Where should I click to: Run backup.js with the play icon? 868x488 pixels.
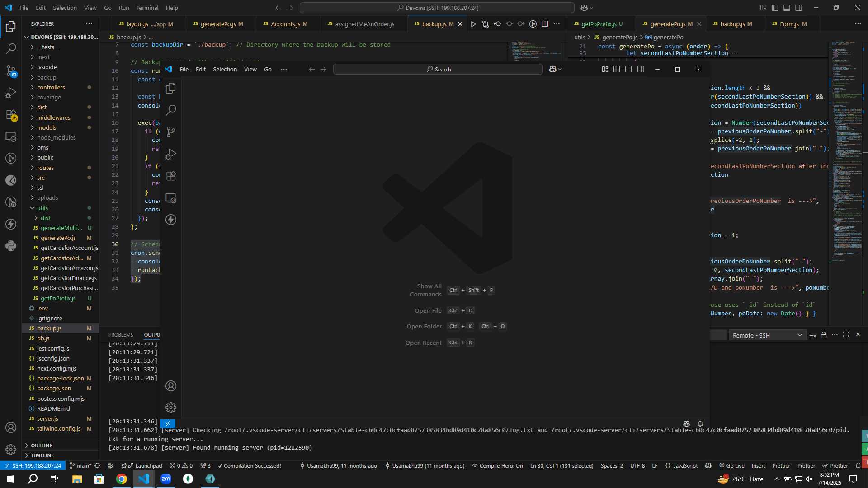tap(473, 24)
